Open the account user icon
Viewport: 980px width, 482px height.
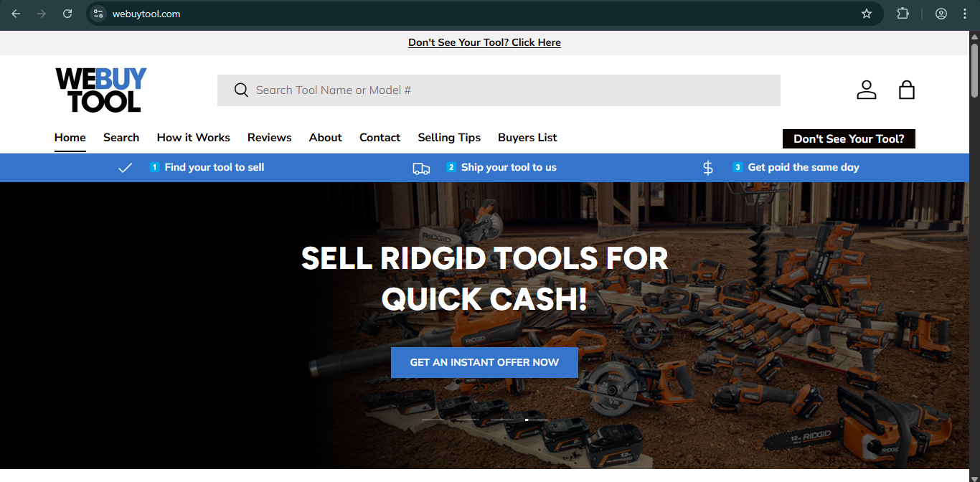pos(867,90)
